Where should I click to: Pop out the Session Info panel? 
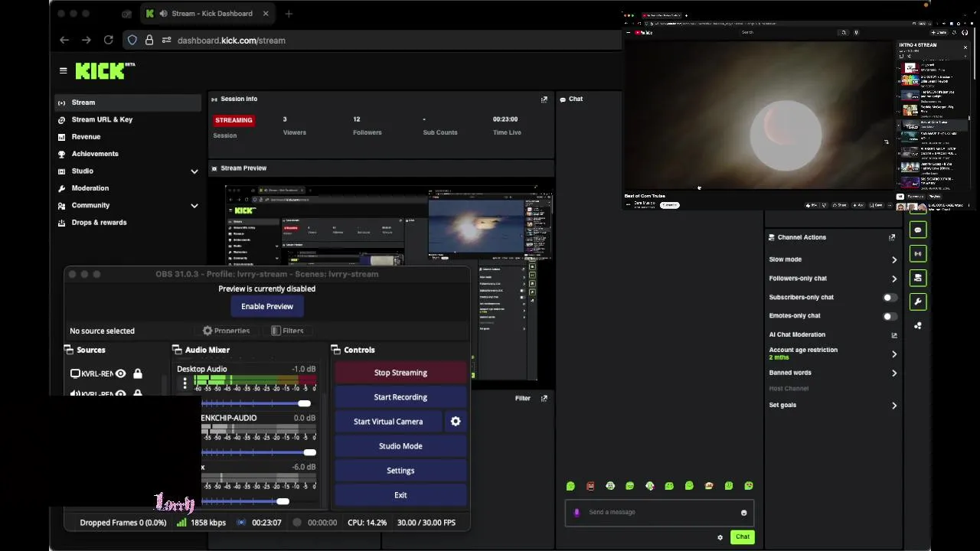(544, 99)
